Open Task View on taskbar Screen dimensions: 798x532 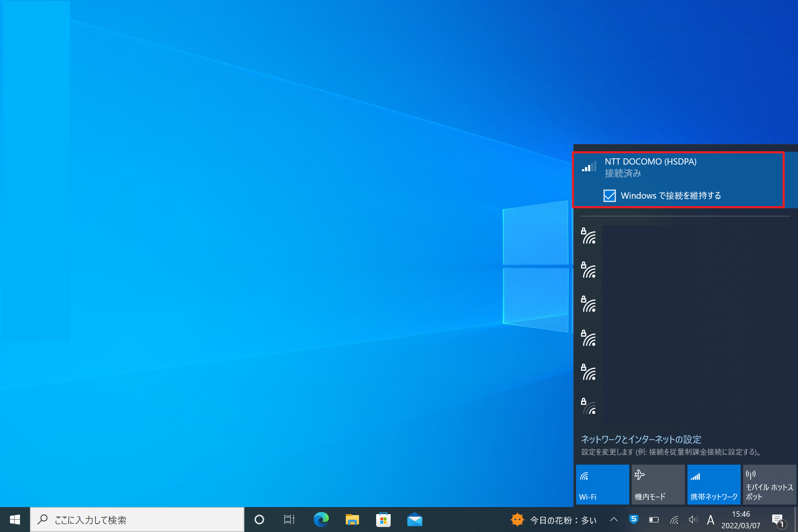point(289,520)
